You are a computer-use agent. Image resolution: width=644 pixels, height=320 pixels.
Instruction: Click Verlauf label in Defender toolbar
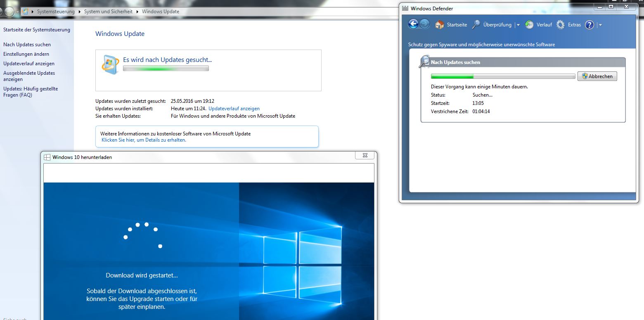[x=544, y=25]
